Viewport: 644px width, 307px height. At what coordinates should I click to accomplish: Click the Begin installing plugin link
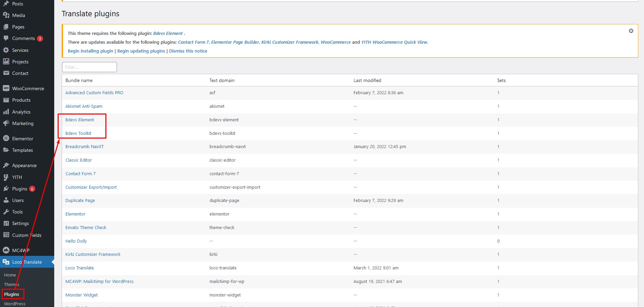90,51
